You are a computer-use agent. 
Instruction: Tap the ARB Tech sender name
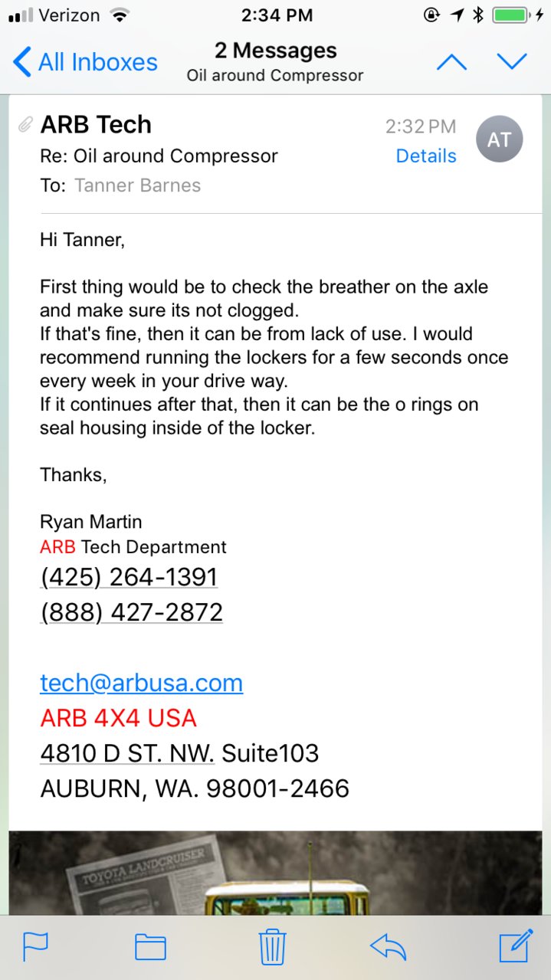pos(96,124)
